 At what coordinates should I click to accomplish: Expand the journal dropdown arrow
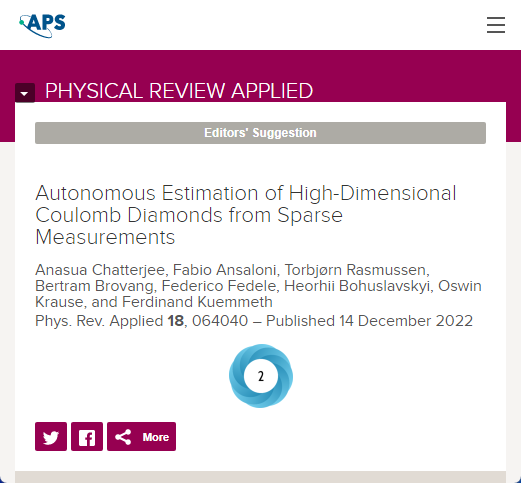[25, 93]
